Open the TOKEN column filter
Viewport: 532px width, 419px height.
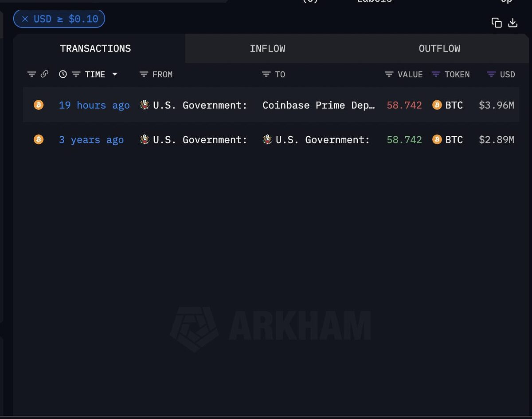coord(436,74)
